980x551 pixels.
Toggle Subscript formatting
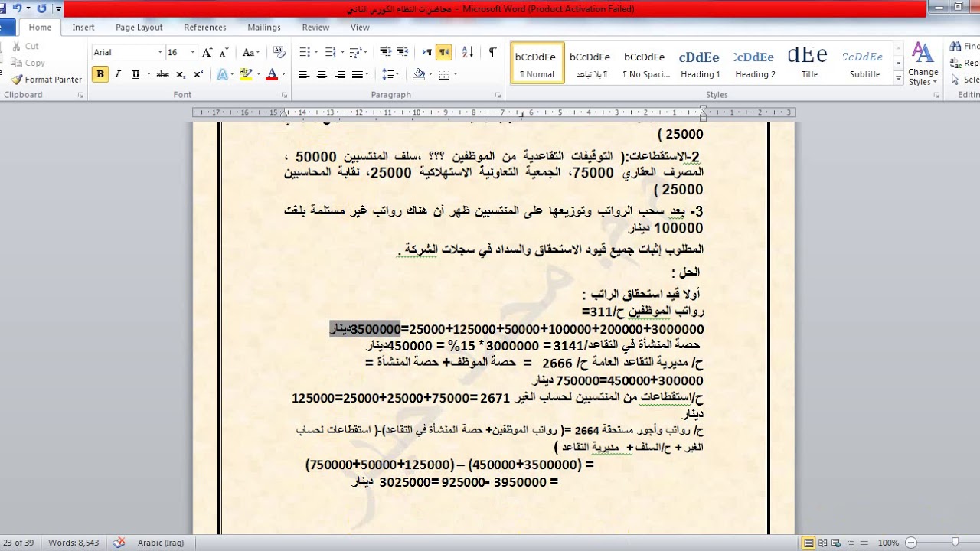[181, 74]
